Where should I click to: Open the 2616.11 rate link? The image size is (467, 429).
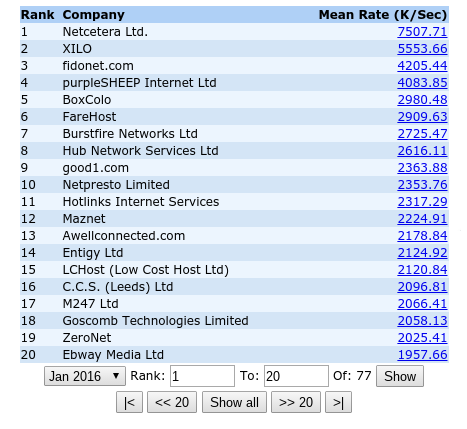point(422,151)
